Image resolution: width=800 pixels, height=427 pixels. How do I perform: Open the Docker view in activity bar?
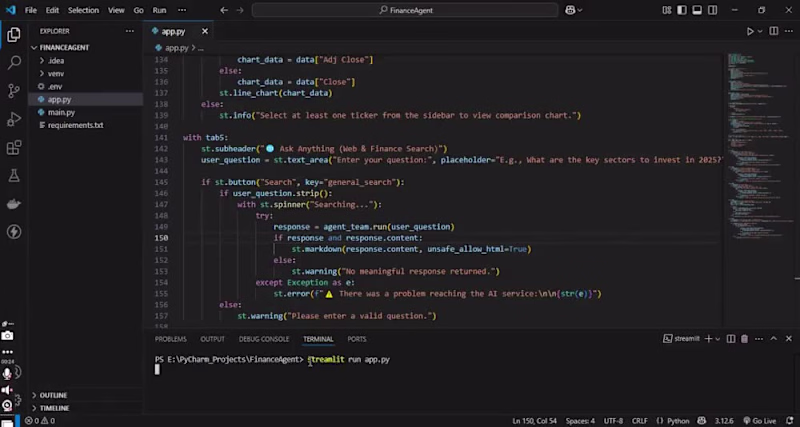14,204
